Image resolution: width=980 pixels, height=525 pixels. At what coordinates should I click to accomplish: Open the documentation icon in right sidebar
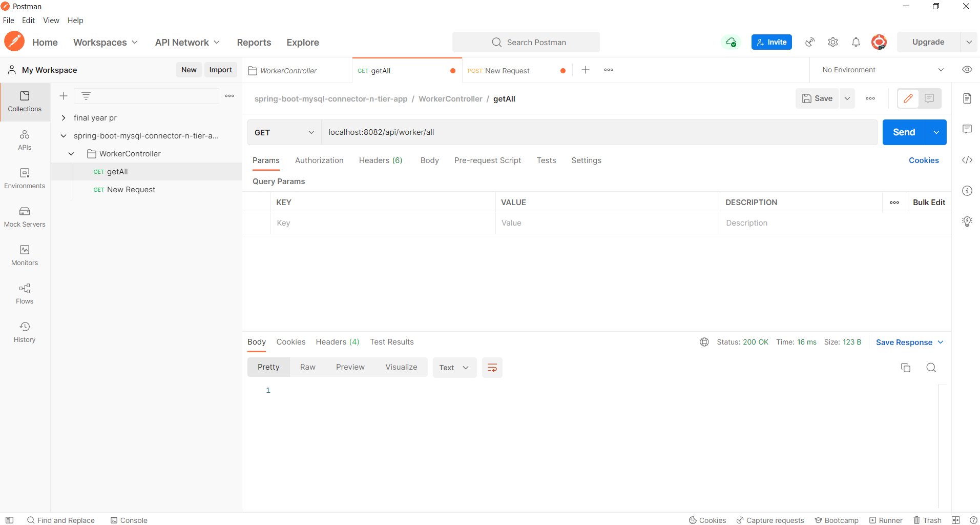(967, 98)
